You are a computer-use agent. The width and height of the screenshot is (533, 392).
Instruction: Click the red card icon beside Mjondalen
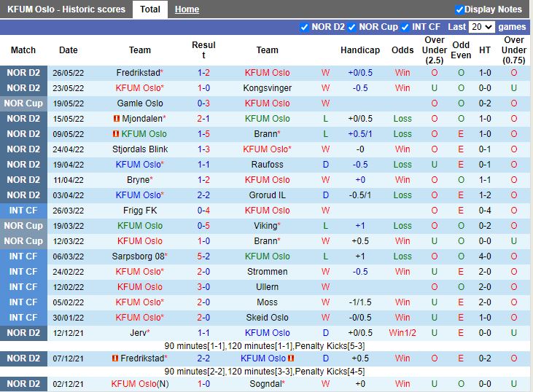117,119
